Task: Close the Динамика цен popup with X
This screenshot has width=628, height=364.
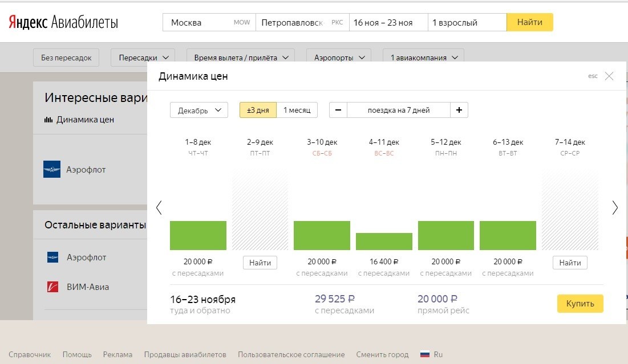Action: click(x=609, y=76)
